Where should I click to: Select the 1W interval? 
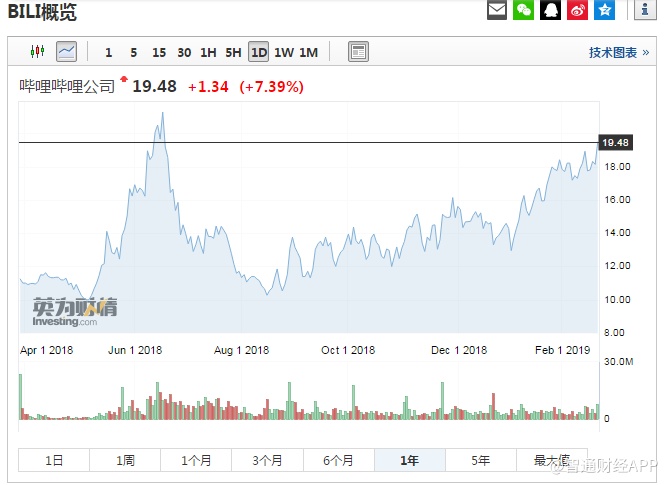coord(284,52)
